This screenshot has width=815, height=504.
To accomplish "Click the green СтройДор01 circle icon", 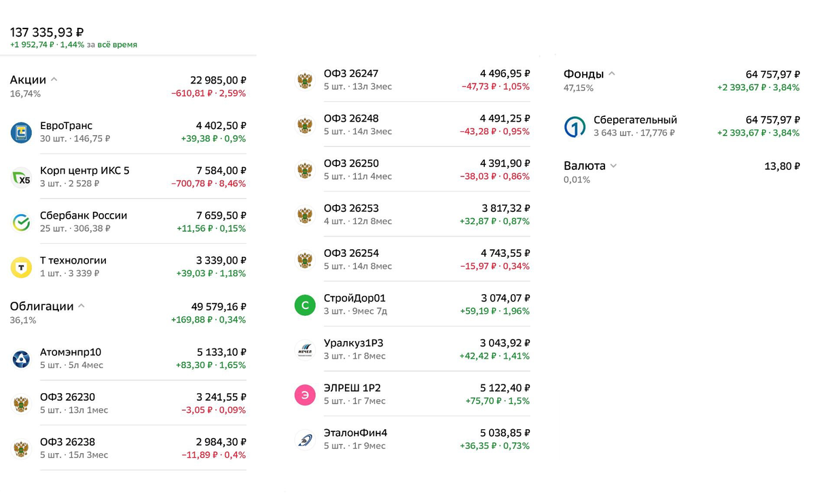I will pyautogui.click(x=305, y=305).
